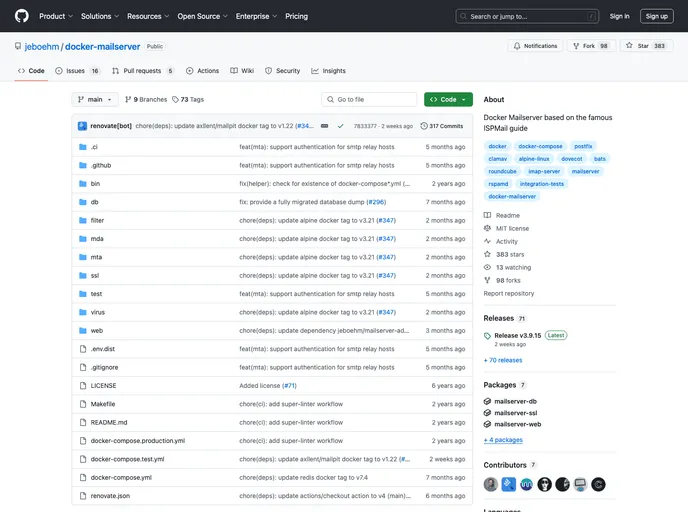The width and height of the screenshot is (688, 512).
Task: Switch to the Pull requests tab
Action: tap(143, 71)
